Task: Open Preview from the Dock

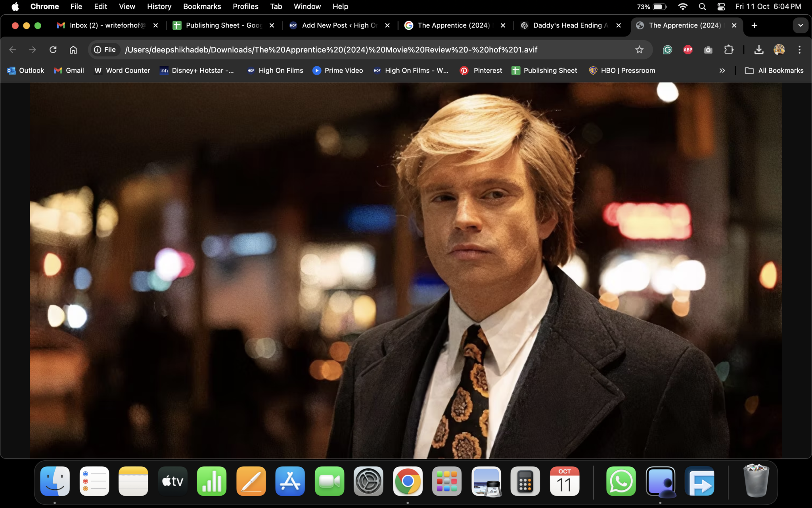Action: [x=486, y=481]
